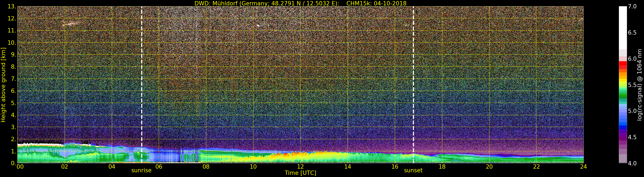Viewport: 644px width, 177px height.
Task: Click the height axis tick '6.'
Action: (13, 91)
